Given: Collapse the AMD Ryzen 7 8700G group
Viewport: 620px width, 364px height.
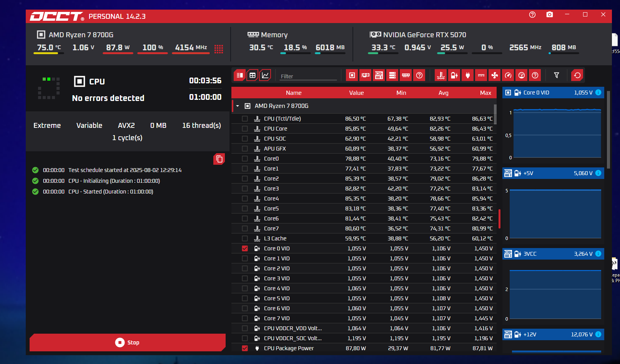Looking at the screenshot, I should [x=238, y=106].
